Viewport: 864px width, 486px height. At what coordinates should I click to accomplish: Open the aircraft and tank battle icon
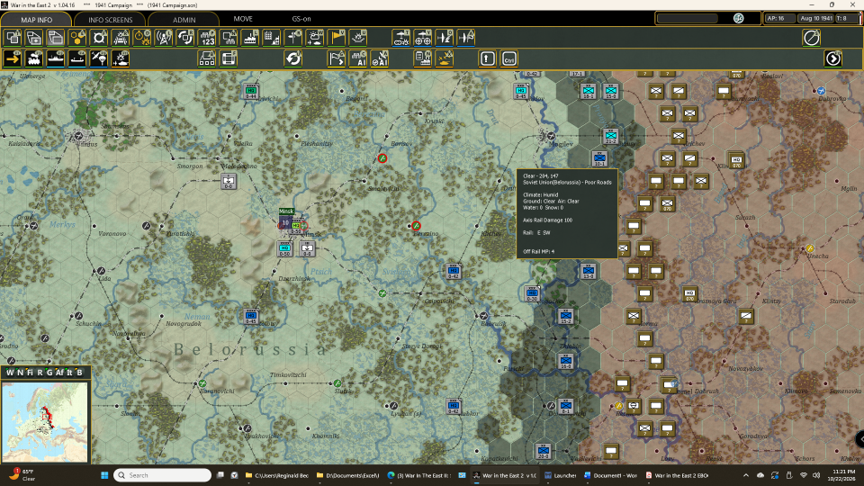[x=445, y=58]
